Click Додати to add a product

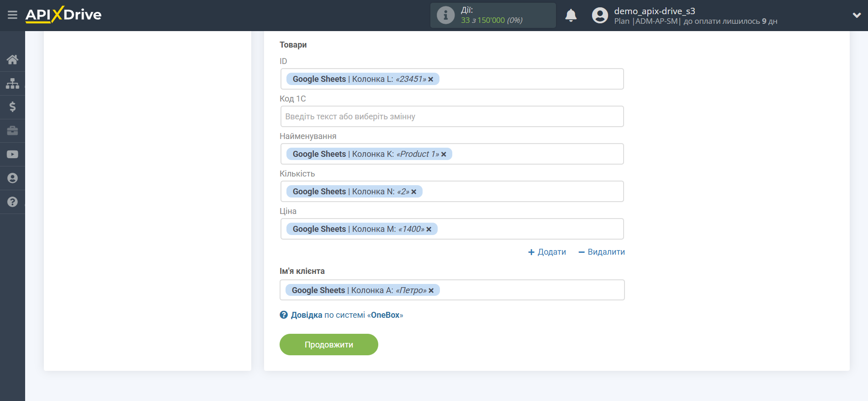point(547,252)
